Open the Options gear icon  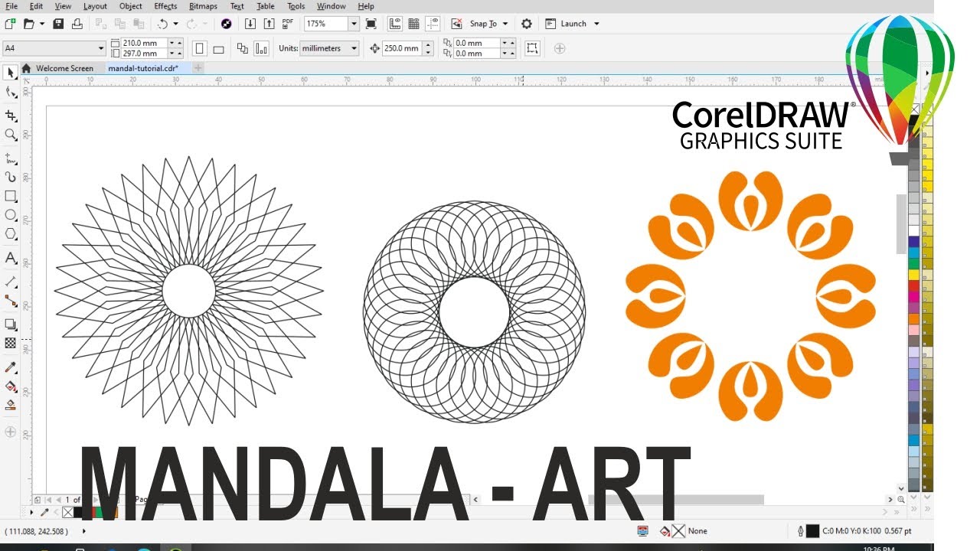click(527, 24)
